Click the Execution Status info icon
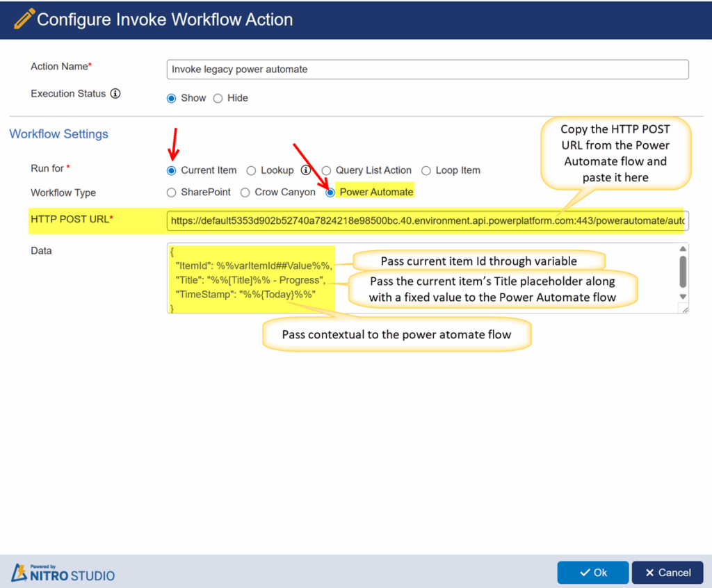Screen dimensions: 712x588 (x=115, y=94)
